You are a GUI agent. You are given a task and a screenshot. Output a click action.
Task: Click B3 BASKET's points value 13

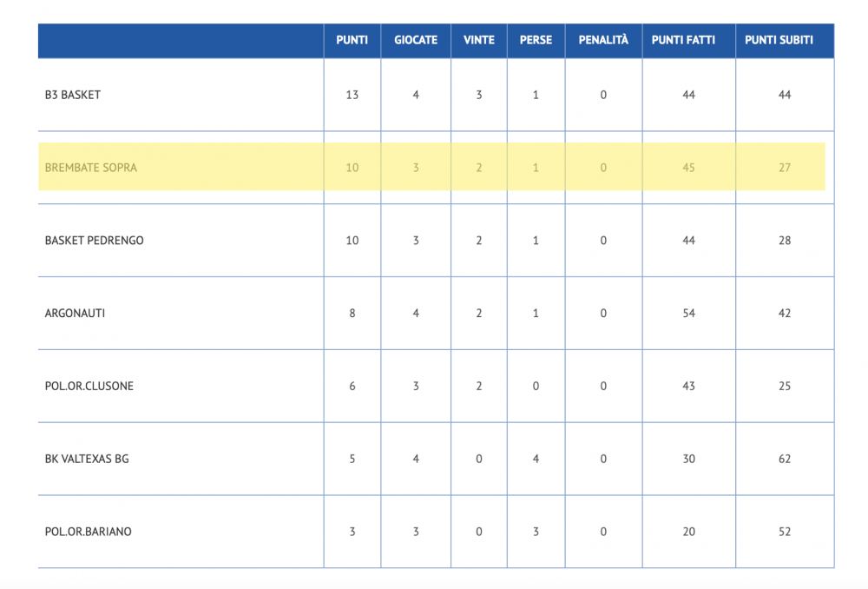[352, 95]
